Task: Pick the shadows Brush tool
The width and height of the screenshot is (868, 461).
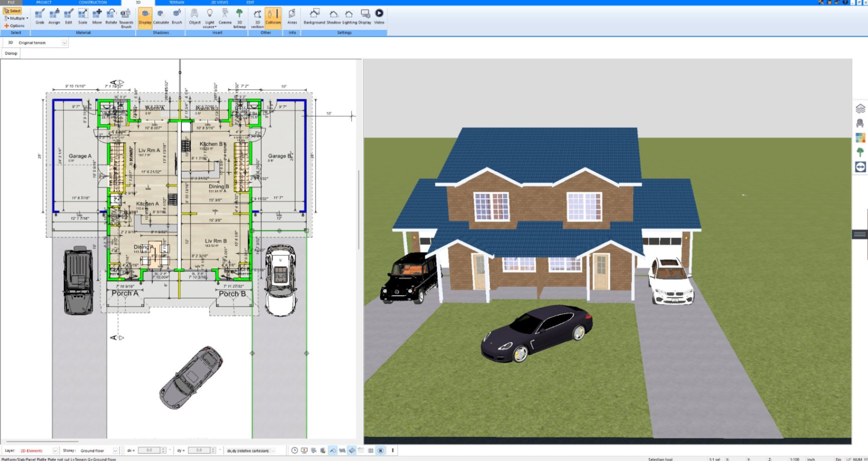Action: pos(177,17)
